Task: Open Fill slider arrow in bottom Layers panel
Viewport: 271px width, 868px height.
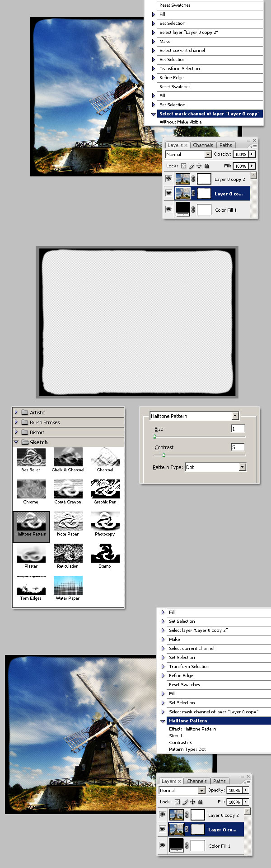Action: pos(246,802)
